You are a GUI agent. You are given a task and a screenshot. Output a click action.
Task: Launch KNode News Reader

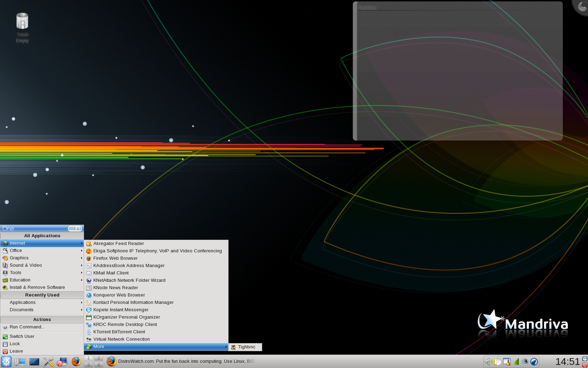tap(156, 288)
